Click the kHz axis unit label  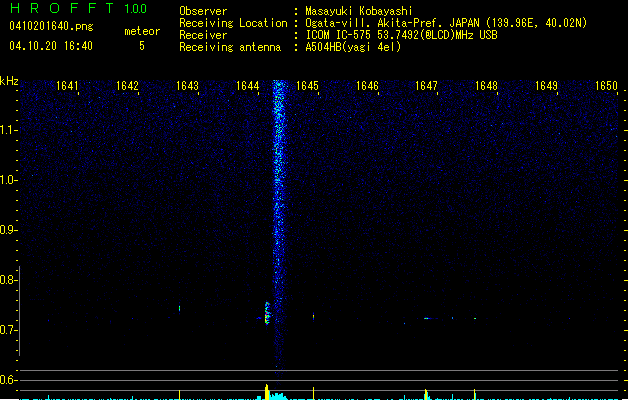click(9, 81)
